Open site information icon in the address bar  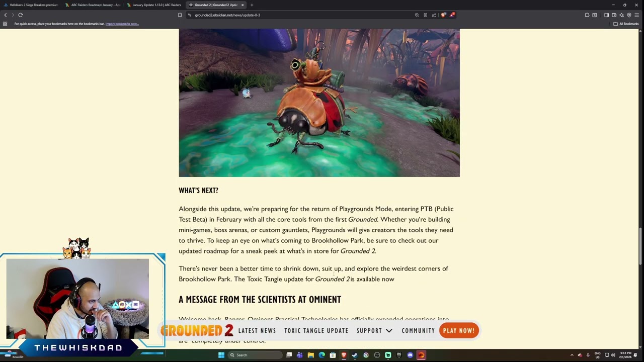tap(190, 15)
